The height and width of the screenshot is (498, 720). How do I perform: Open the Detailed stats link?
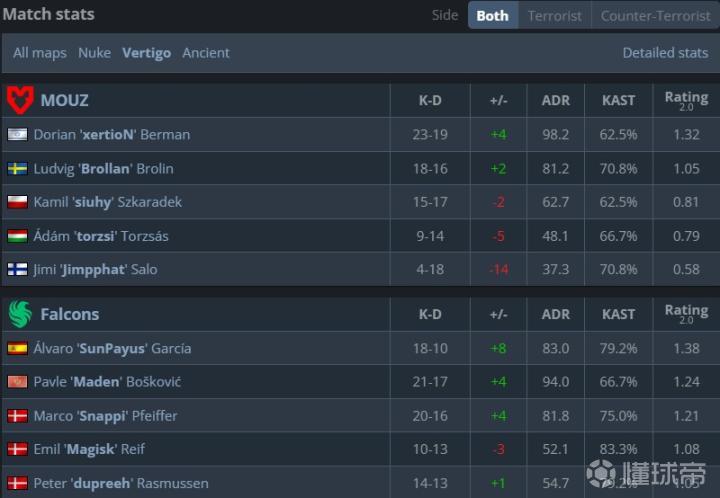coord(665,52)
